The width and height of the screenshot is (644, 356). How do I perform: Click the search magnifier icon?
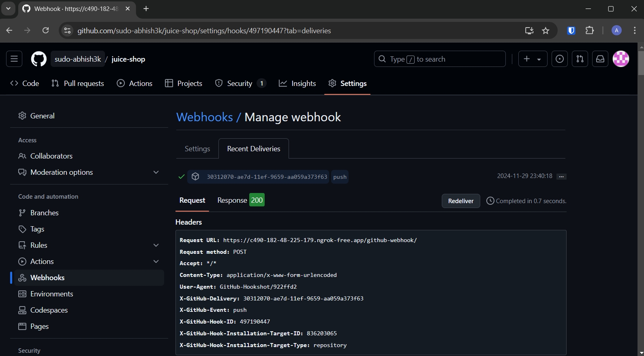tap(382, 59)
